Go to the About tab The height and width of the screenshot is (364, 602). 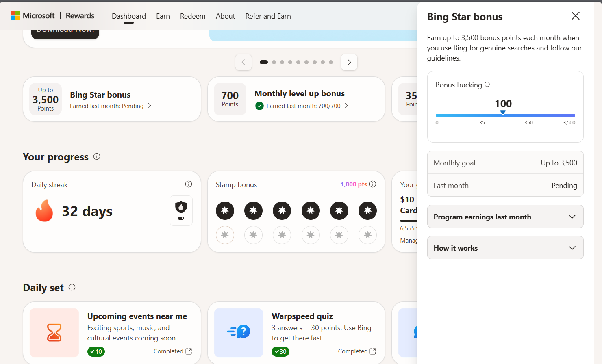point(225,16)
